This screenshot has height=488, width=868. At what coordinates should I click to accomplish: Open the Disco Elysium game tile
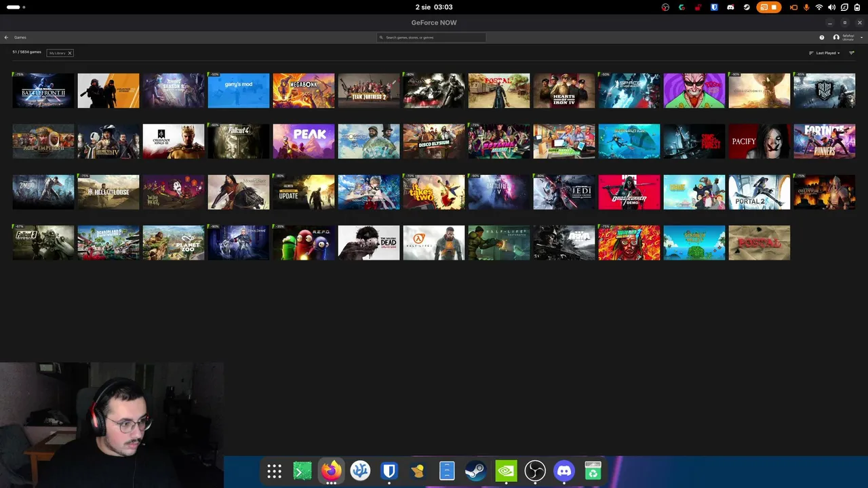(x=434, y=142)
